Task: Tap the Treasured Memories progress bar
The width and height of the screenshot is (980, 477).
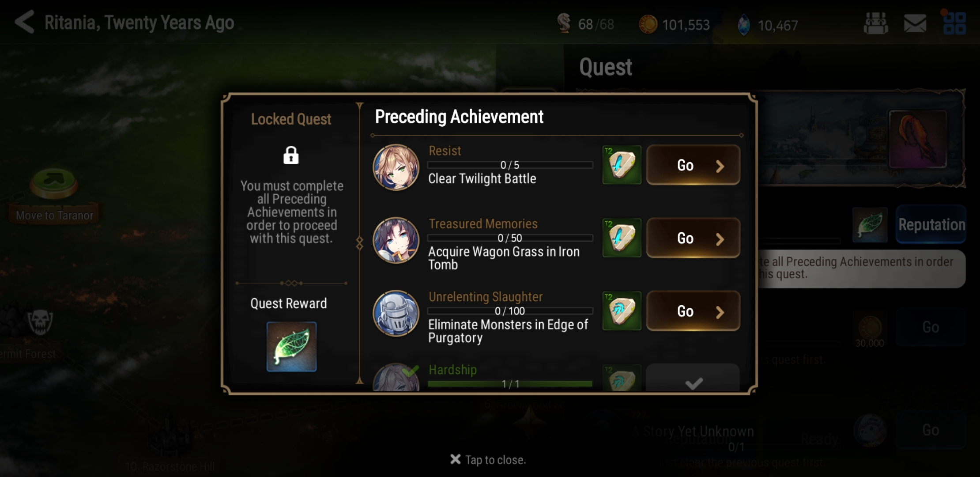Action: click(x=510, y=238)
